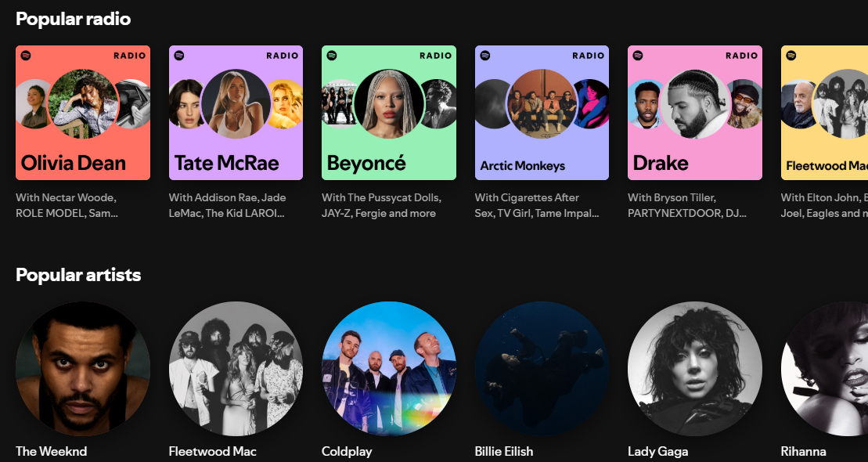
Task: Click Spotify logo on Tate McRae card
Action: tap(178, 56)
